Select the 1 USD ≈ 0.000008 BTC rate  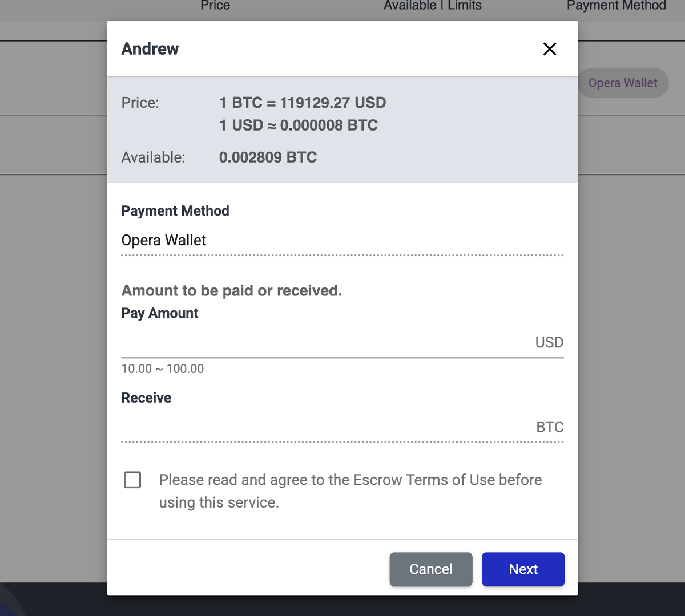click(299, 125)
